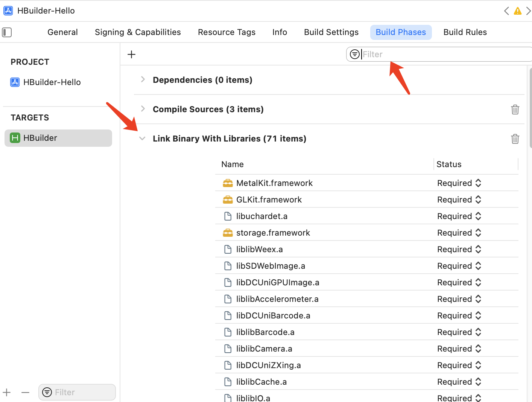
Task: Open the Build Rules tab
Action: (x=465, y=32)
